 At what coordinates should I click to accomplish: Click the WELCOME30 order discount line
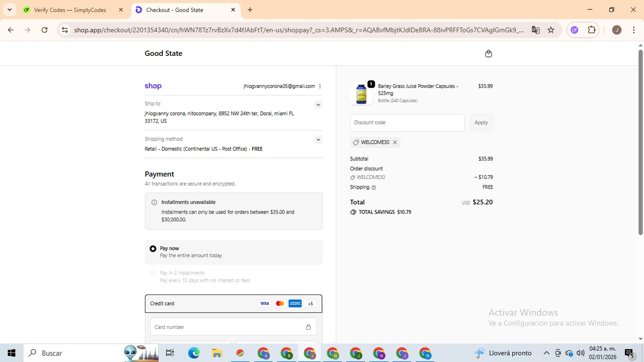(371, 177)
